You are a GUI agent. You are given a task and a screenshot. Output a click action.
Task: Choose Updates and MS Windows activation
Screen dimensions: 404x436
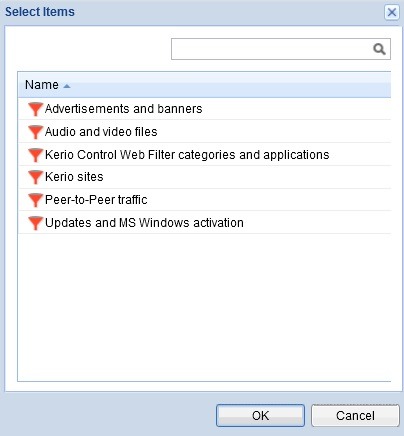(204, 223)
